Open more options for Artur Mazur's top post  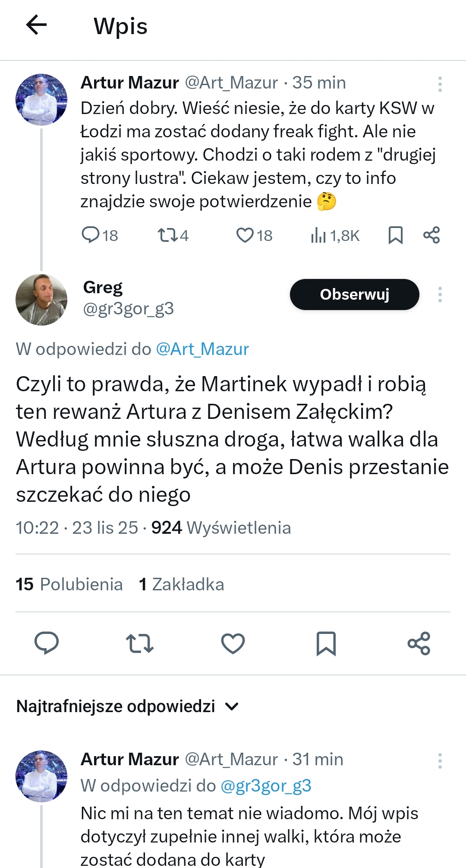[x=440, y=84]
